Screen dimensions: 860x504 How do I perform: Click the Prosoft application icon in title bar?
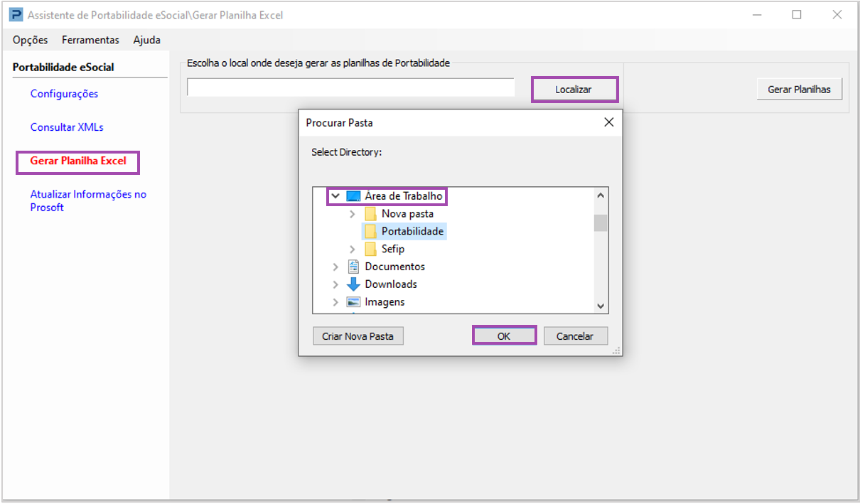(x=16, y=14)
